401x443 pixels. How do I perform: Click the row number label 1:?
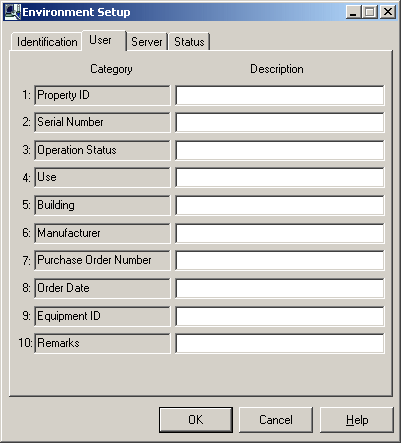coord(26,95)
